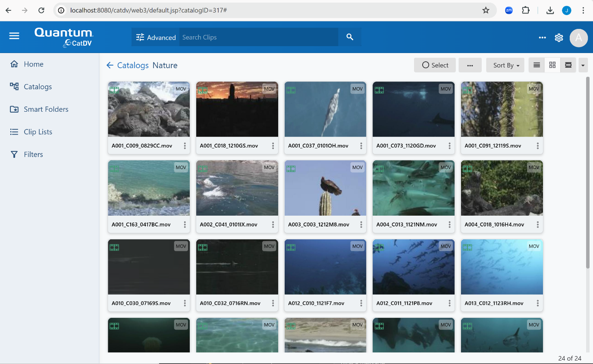
Task: Open options for A003_C003_1212M8.mov
Action: (361, 225)
